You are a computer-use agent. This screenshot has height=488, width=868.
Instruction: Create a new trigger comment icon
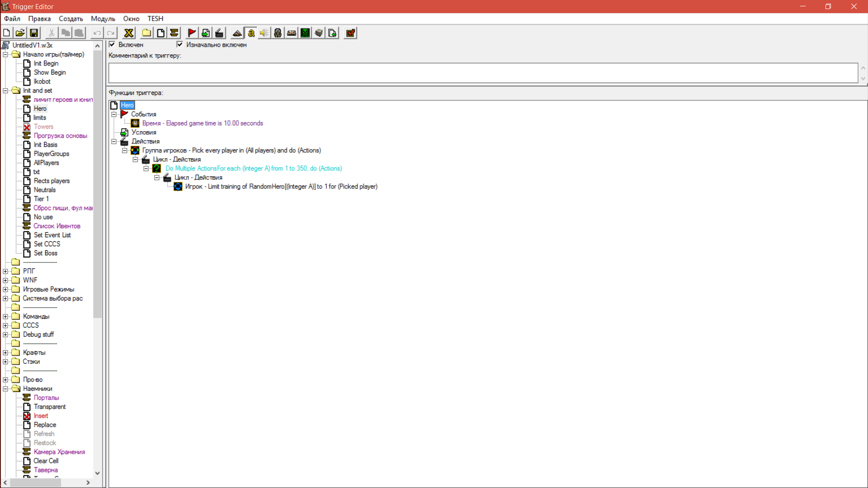[174, 33]
